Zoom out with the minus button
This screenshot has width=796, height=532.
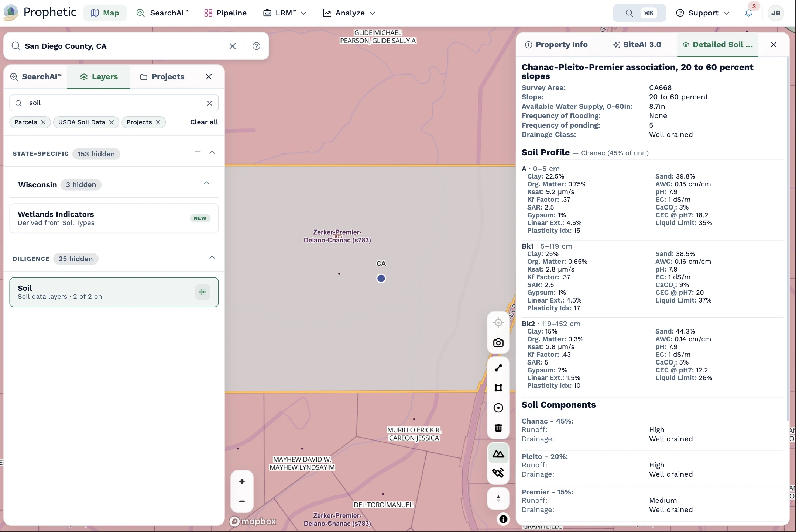242,501
